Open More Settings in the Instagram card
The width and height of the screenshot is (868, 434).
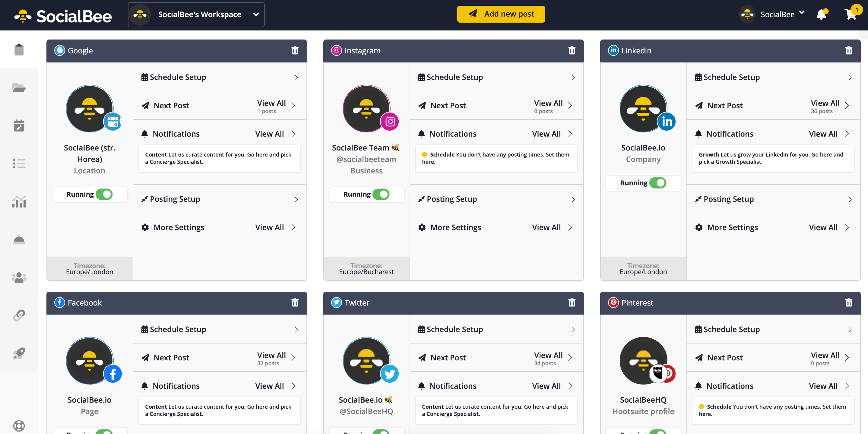(496, 227)
